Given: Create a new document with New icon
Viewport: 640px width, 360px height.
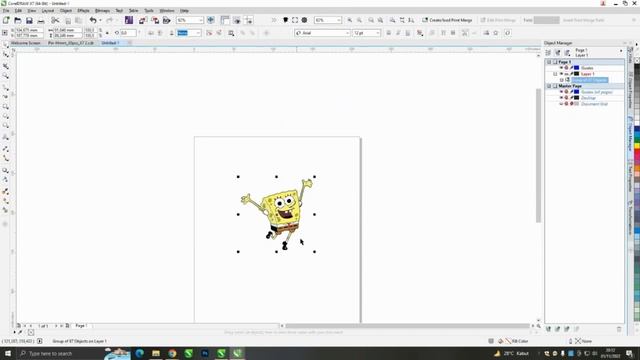Looking at the screenshot, I should coord(6,20).
